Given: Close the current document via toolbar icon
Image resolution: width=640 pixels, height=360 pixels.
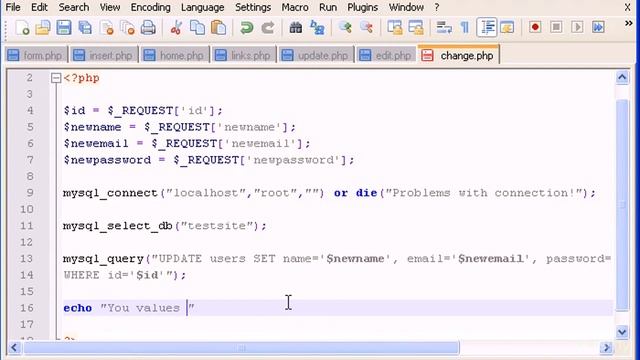Looking at the screenshot, I should pyautogui.click(x=106, y=28).
